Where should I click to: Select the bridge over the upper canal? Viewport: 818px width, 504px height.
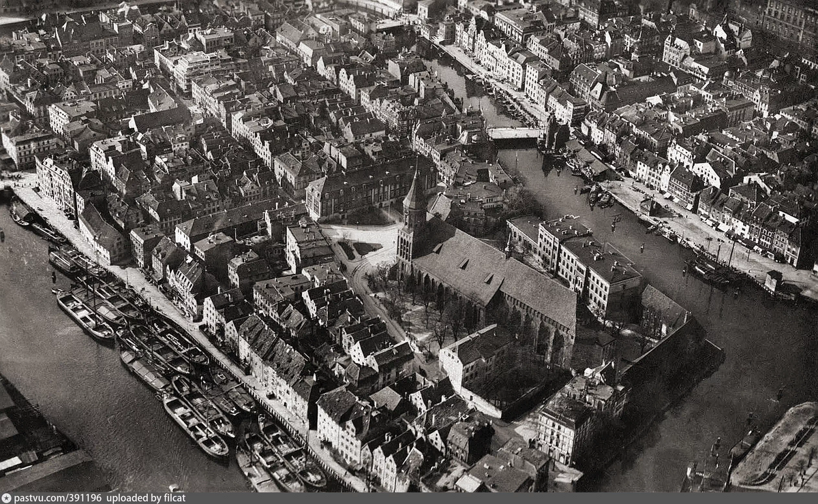point(513,133)
